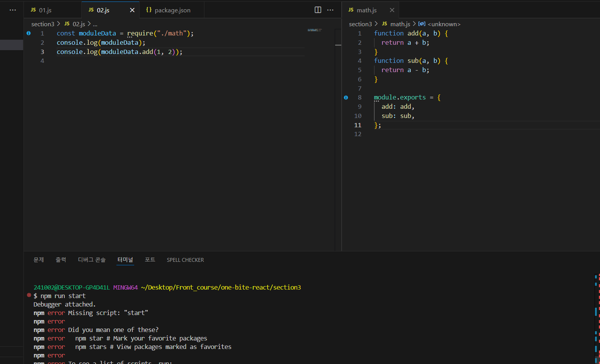The width and height of the screenshot is (600, 364).
Task: Click 'npm star # Mark your favorite packages' line
Action: point(141,338)
